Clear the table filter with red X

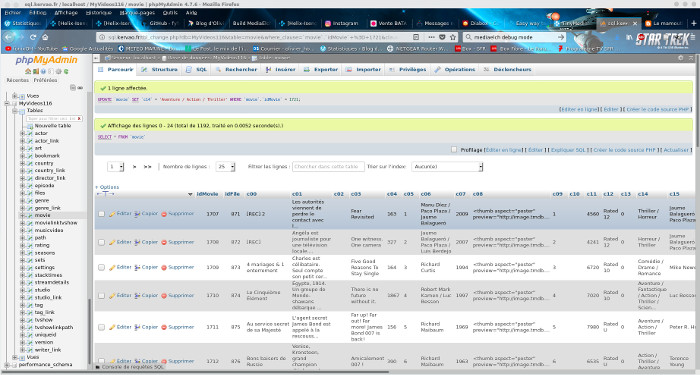pos(79,118)
